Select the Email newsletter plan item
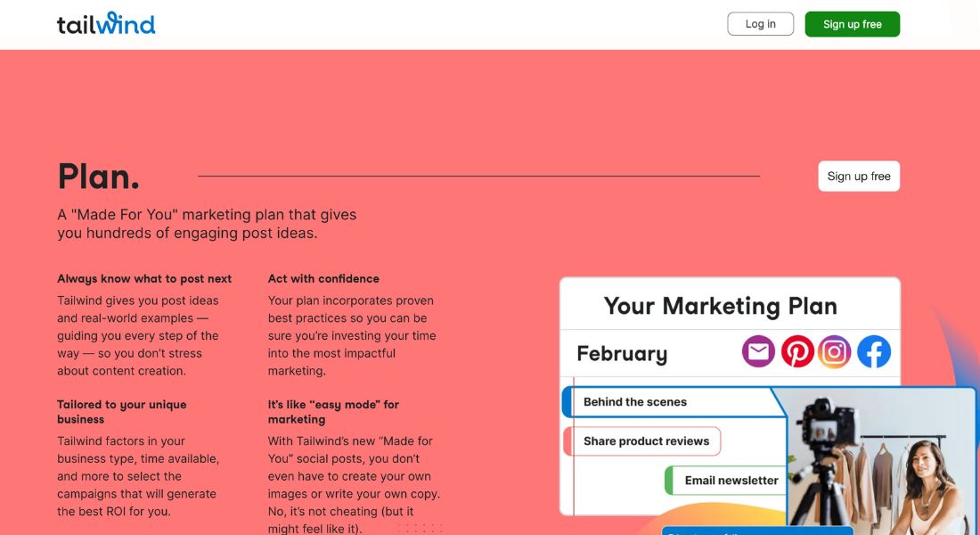The width and height of the screenshot is (980, 535). 725,481
